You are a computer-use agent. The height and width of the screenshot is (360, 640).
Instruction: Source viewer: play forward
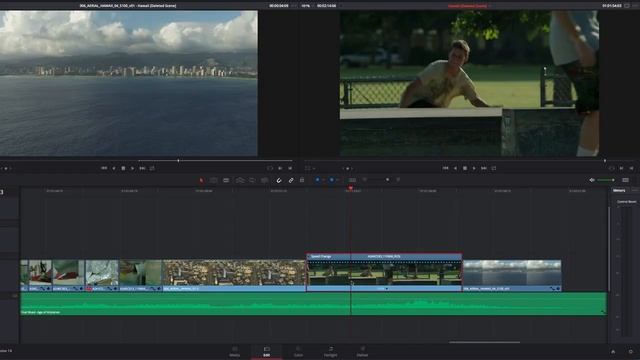132,168
